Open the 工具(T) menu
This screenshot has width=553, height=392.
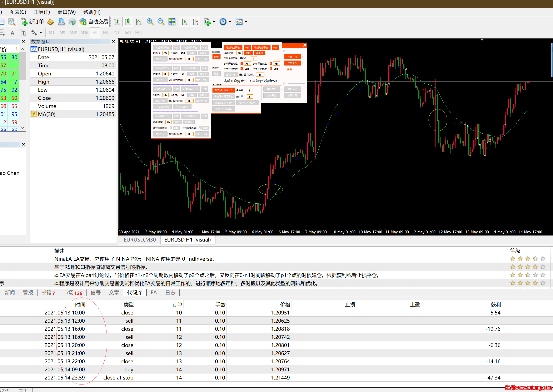pos(41,12)
